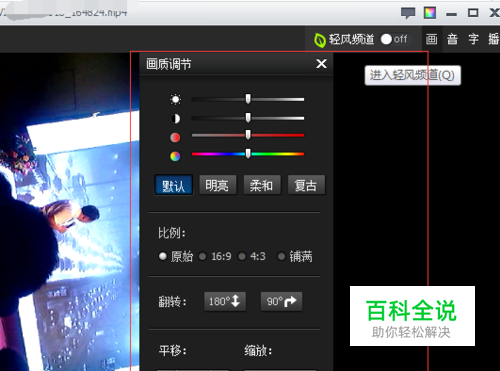Click the saturation slider handle
Image resolution: width=500 pixels, height=371 pixels.
[248, 135]
